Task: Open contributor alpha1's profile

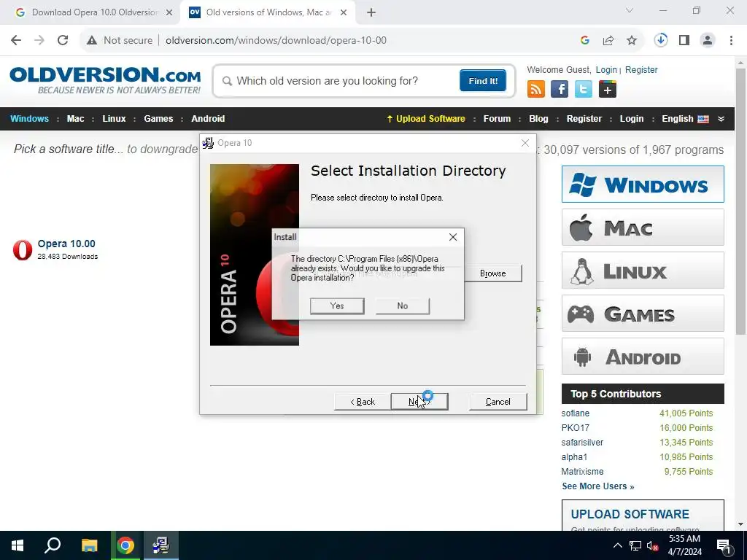Action: coord(575,457)
